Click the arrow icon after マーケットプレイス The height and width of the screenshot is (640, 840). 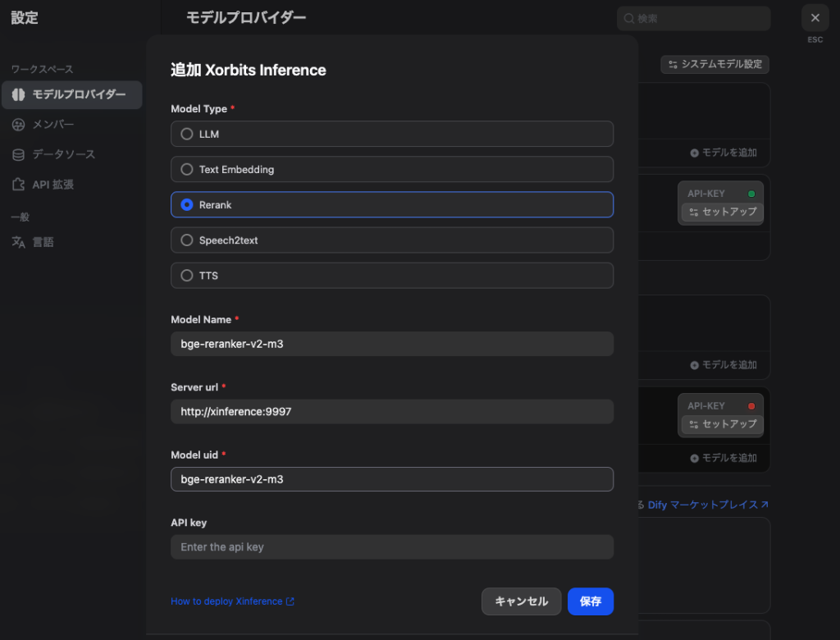click(765, 505)
